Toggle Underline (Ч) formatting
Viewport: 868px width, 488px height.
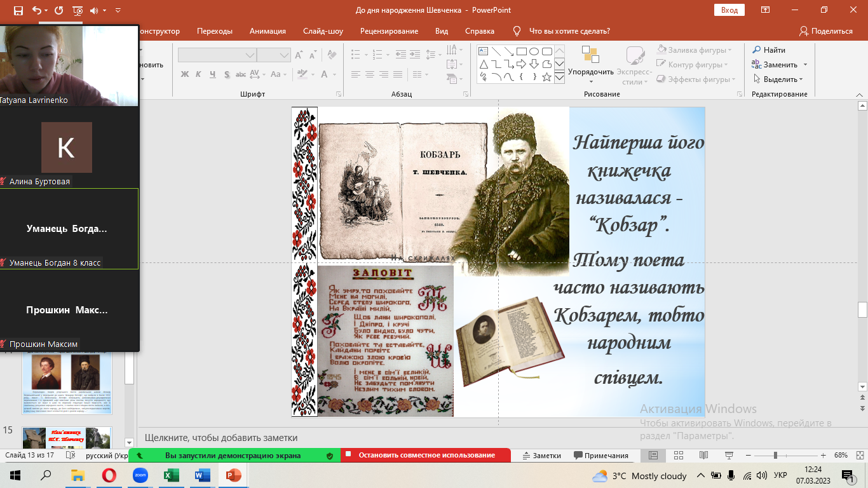pyautogui.click(x=214, y=74)
